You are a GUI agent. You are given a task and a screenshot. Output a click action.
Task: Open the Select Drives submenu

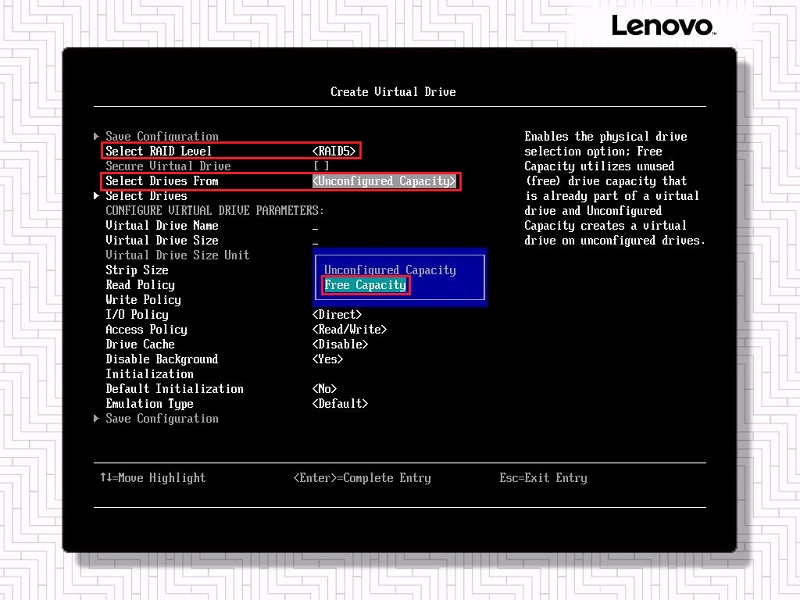tap(146, 196)
